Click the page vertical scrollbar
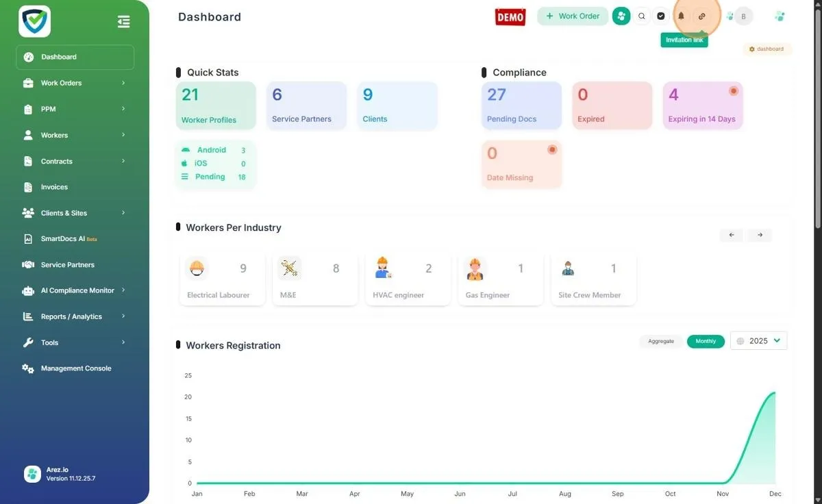The height and width of the screenshot is (504, 822). (817, 116)
